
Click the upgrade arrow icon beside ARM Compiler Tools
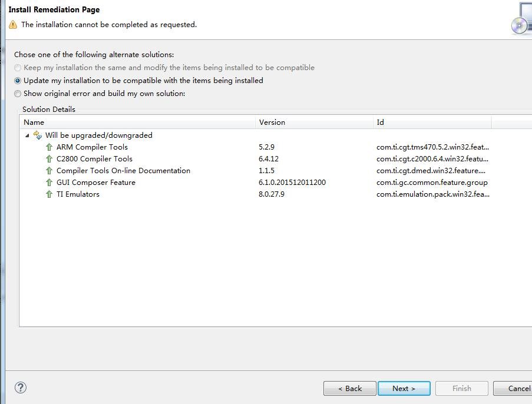[49, 147]
